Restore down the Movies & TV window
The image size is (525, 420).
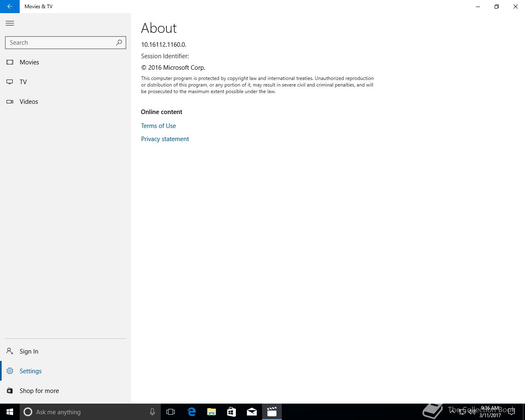pyautogui.click(x=497, y=7)
